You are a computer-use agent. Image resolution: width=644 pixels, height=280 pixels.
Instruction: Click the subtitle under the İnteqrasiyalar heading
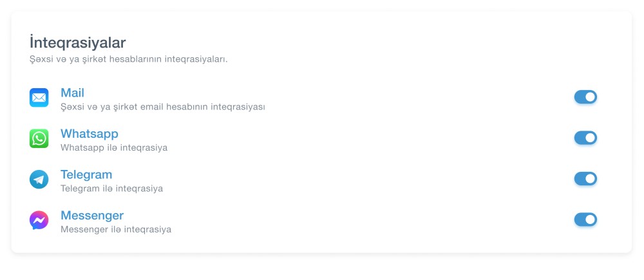tap(129, 59)
